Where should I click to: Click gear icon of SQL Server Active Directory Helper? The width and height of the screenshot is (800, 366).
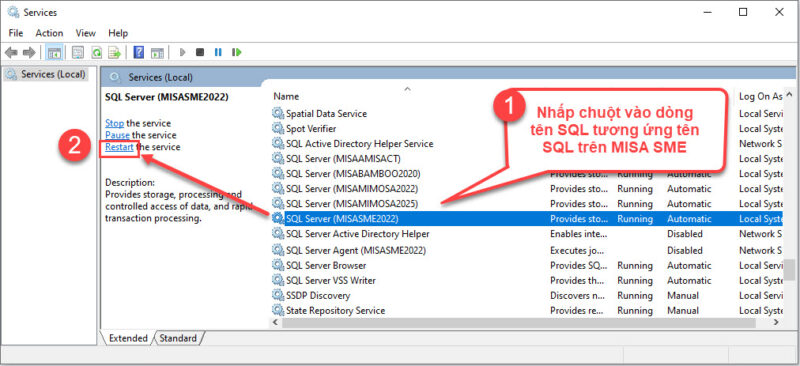[278, 234]
